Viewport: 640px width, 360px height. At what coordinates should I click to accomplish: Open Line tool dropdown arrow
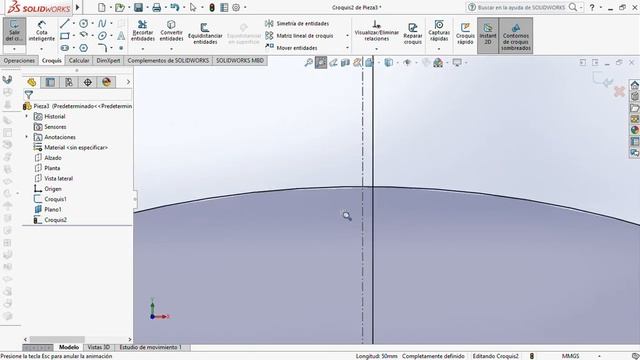[x=73, y=24]
